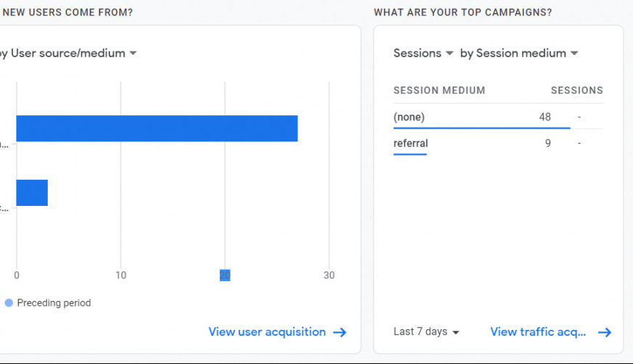The width and height of the screenshot is (633, 364).
Task: Change the Last 7 days date range
Action: pyautogui.click(x=426, y=331)
